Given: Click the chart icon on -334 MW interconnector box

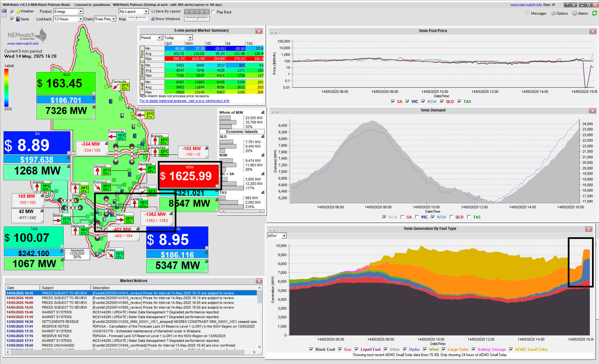Looking at the screenshot, I should tap(106, 143).
